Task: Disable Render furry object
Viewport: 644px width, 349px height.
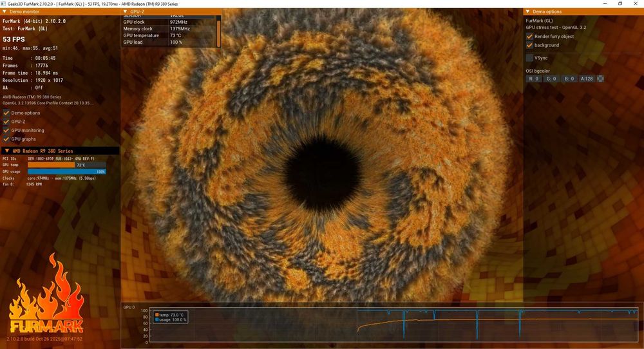Action: pos(529,36)
